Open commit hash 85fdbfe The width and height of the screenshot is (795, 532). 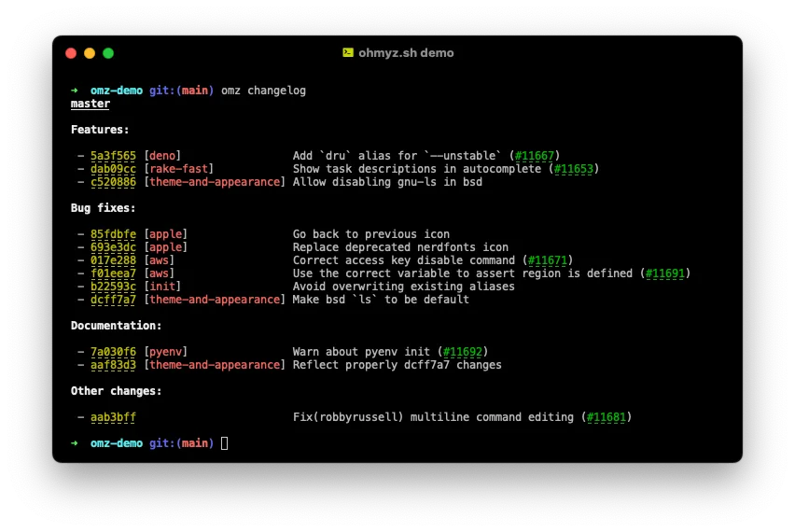113,234
